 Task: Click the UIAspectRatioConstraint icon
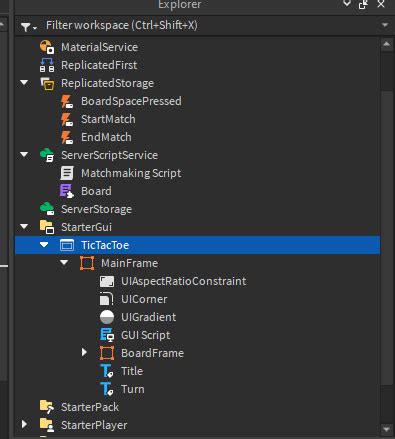pyautogui.click(x=107, y=281)
